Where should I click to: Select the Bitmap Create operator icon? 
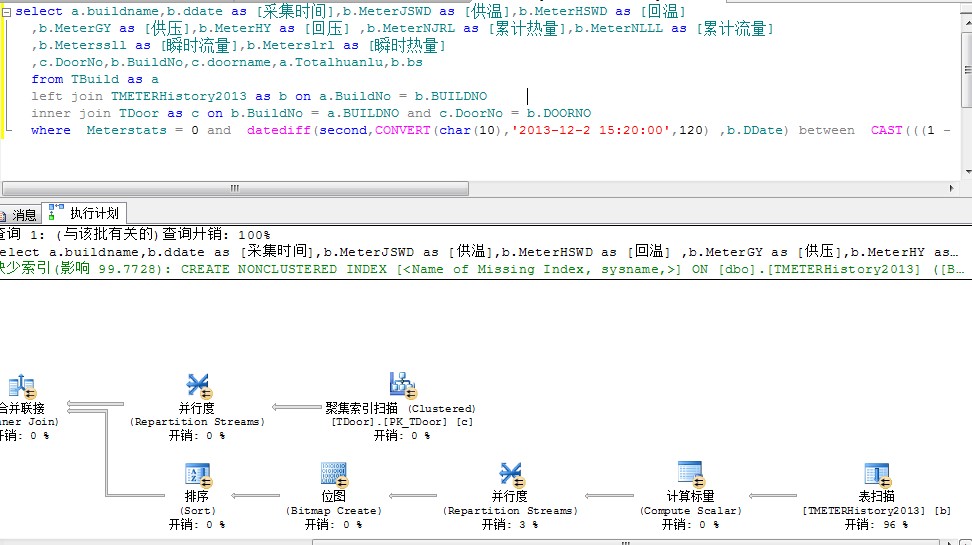334,475
